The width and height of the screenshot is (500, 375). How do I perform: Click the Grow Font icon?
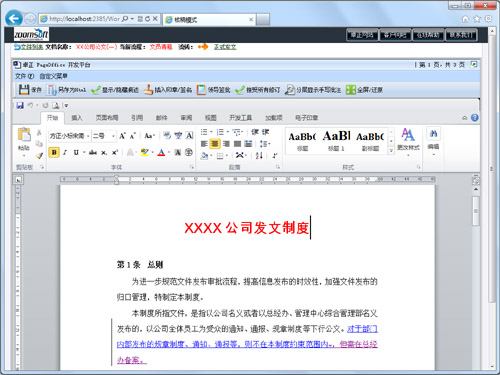pyautogui.click(x=122, y=136)
